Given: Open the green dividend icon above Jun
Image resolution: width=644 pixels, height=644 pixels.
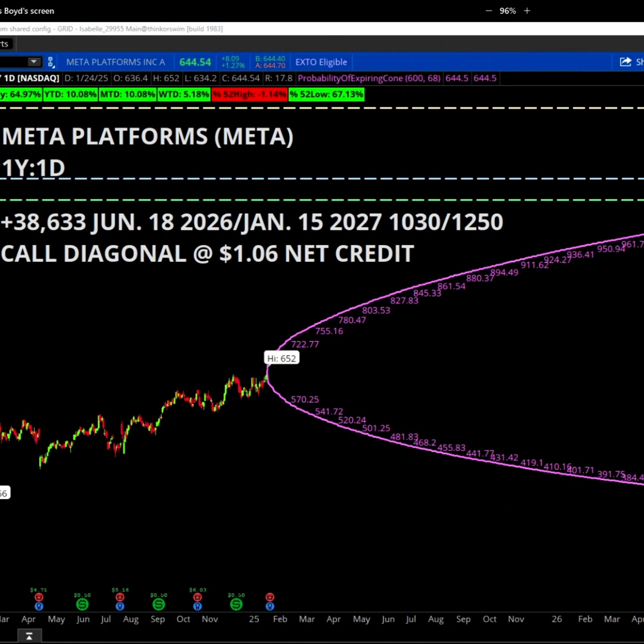Looking at the screenshot, I should (82, 604).
